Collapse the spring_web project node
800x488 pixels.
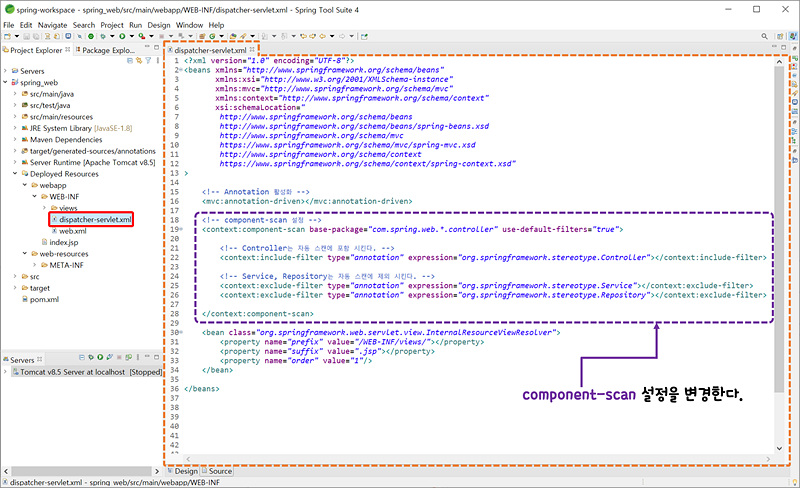tap(5, 82)
